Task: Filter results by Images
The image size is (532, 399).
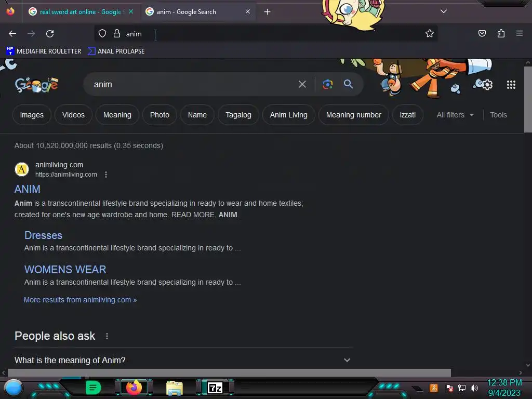Action: point(32,115)
